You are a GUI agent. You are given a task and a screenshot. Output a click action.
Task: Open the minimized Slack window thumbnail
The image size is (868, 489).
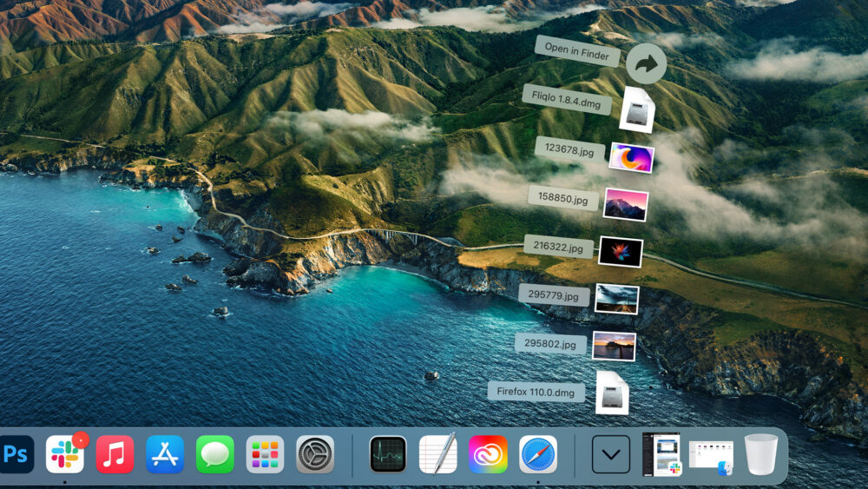tap(661, 454)
